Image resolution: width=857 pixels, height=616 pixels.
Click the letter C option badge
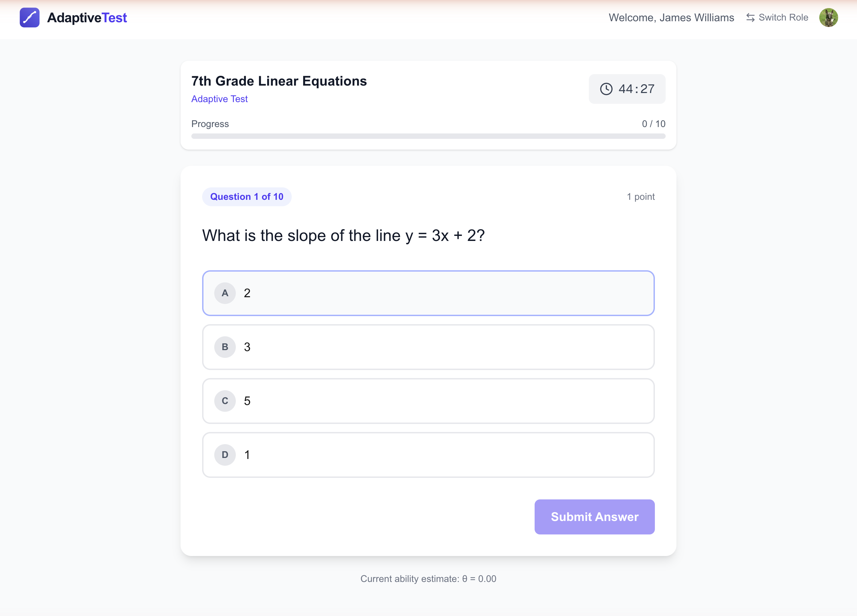[x=225, y=401]
